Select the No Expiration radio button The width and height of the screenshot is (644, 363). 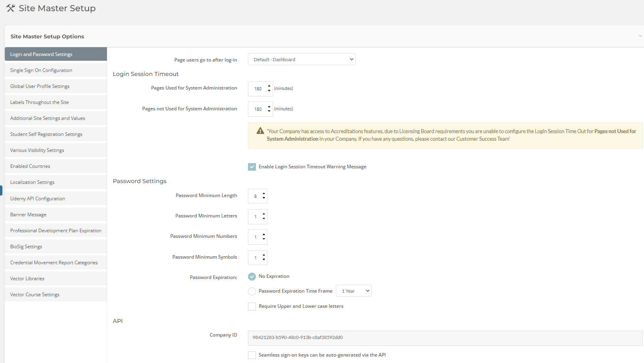click(x=252, y=276)
